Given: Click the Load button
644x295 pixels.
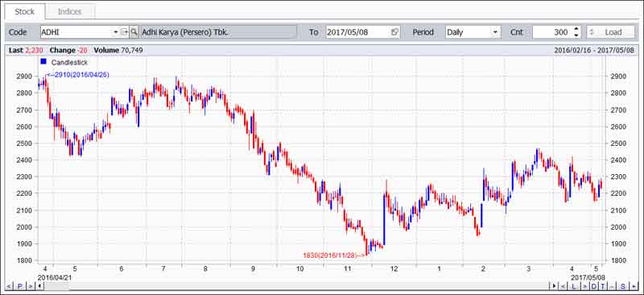Looking at the screenshot, I should (x=610, y=32).
